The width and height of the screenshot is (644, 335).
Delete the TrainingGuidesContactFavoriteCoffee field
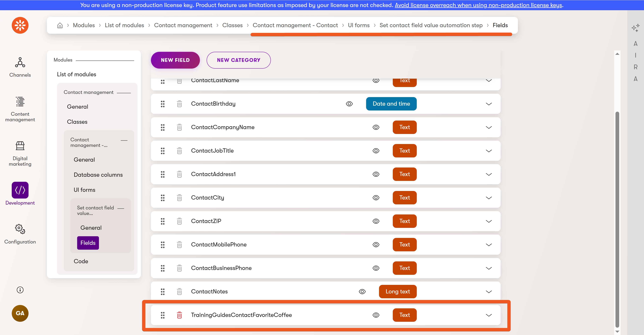click(179, 315)
